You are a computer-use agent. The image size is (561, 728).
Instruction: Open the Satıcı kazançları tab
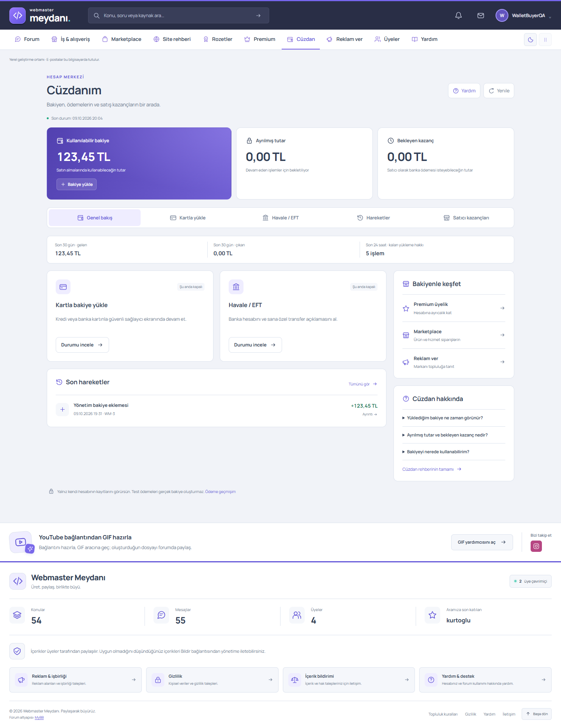pyautogui.click(x=466, y=218)
